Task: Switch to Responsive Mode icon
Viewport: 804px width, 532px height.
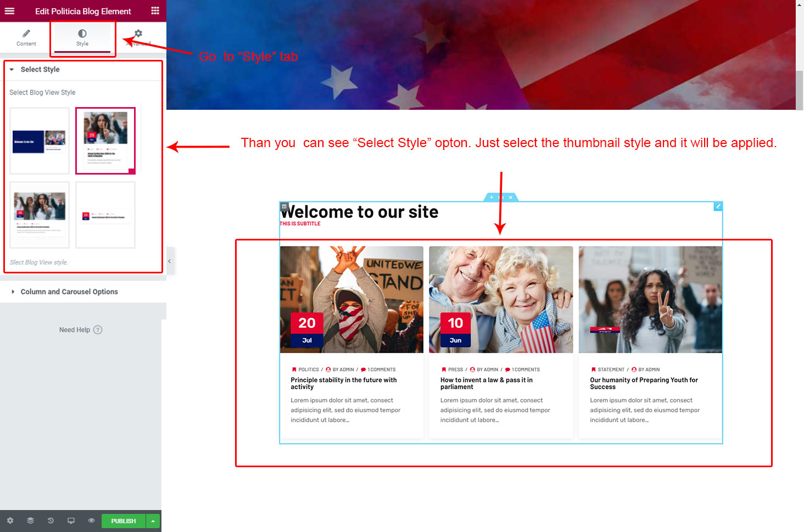Action: (71, 520)
